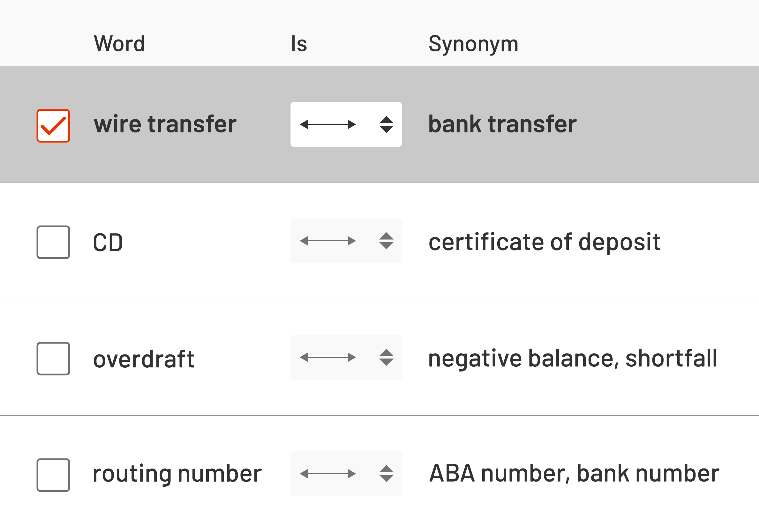
Task: Click the CD row stepper arrows icon
Action: click(x=386, y=241)
